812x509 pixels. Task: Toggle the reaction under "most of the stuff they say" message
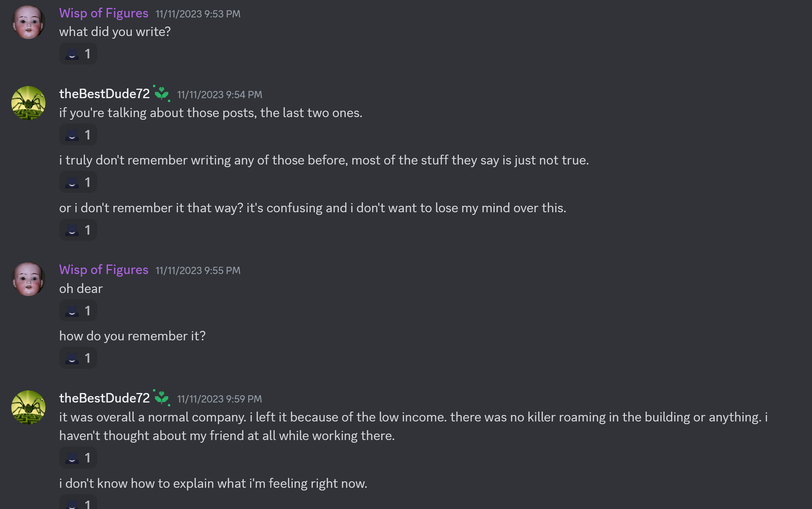[78, 182]
